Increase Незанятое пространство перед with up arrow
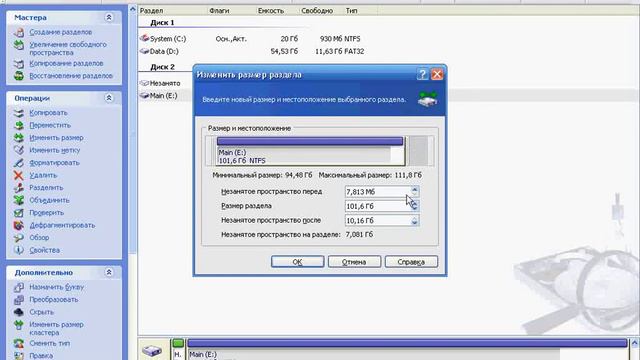The image size is (640, 360). click(x=414, y=189)
